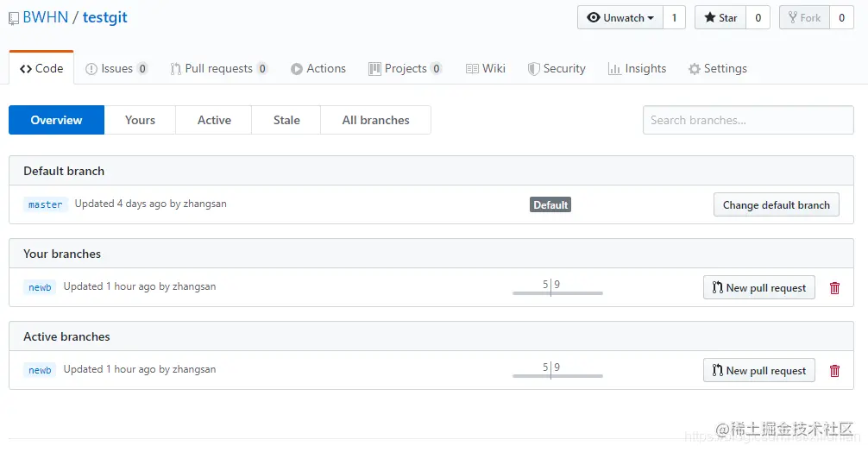View the stargazers count next to Star
The image size is (868, 452).
758,18
